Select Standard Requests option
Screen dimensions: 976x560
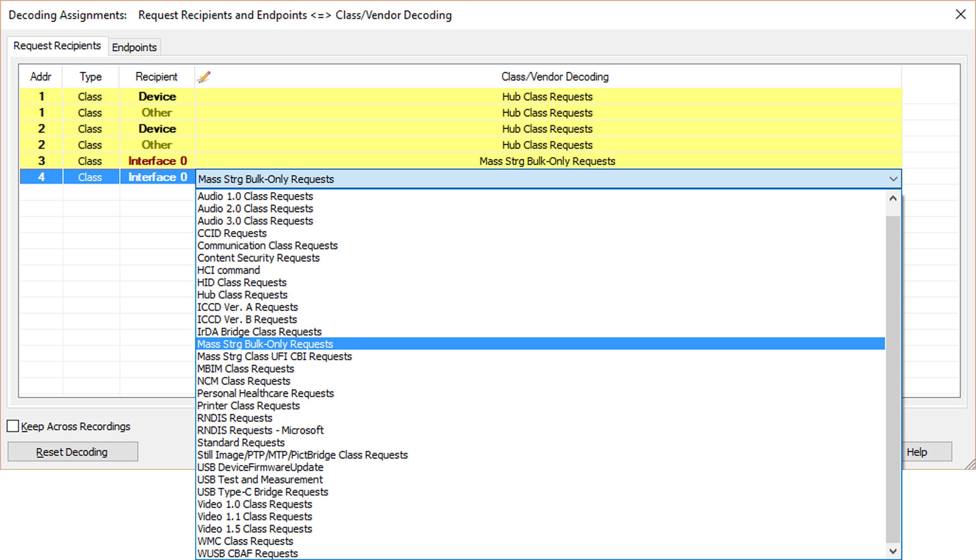point(541,443)
